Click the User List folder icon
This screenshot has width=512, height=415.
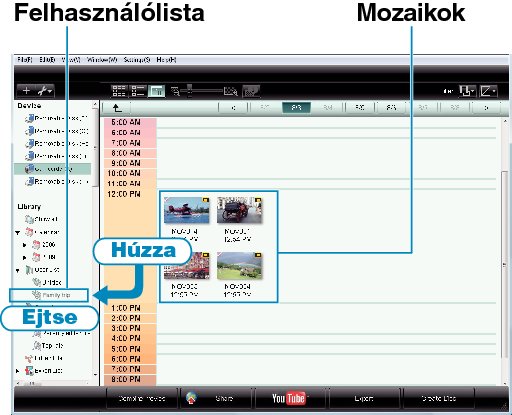tap(29, 270)
